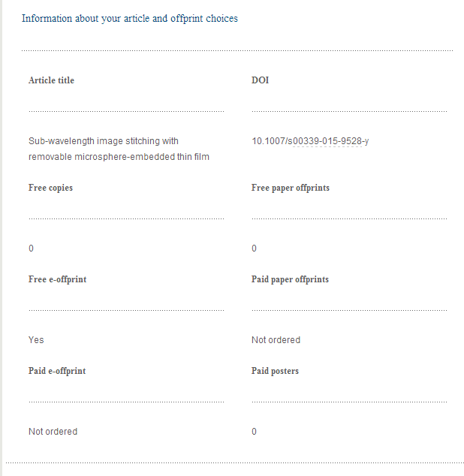Select the 'Sub-wavelength image stitching' article title text
This screenshot has height=476, width=464.
point(119,149)
